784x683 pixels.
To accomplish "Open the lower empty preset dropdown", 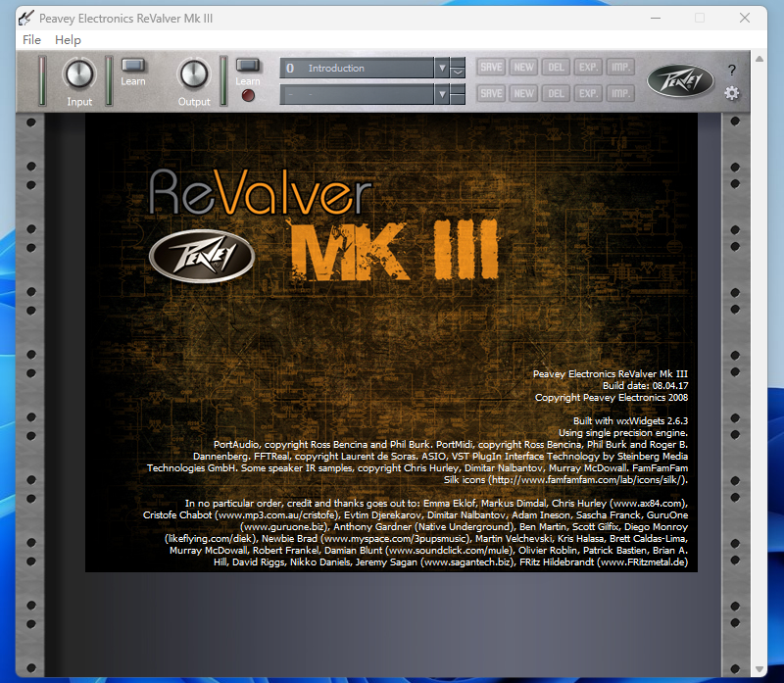I will [x=357, y=94].
